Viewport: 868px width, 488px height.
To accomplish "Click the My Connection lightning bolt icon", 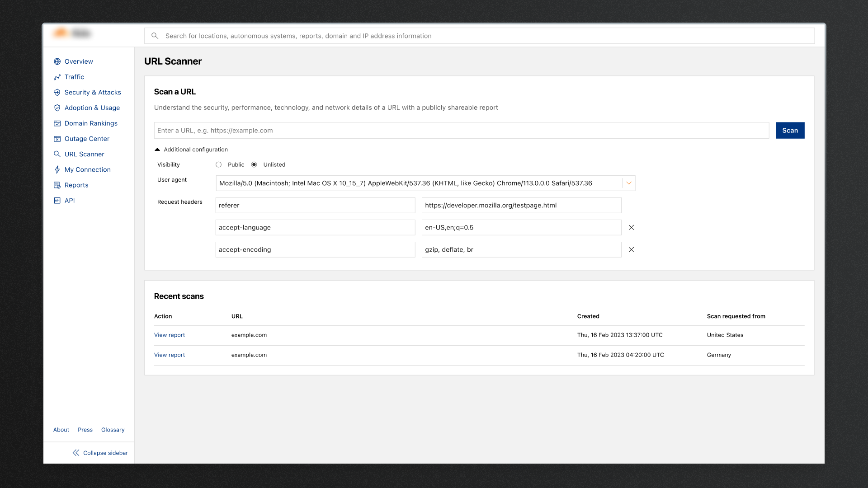I will 57,169.
